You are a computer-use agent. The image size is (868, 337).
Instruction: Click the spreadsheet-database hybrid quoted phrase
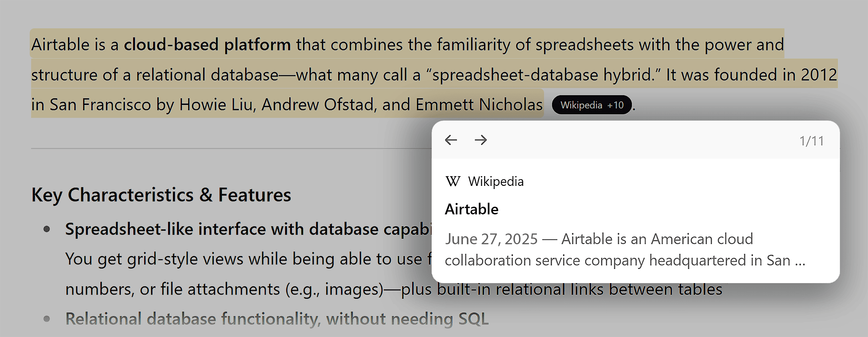pyautogui.click(x=543, y=75)
